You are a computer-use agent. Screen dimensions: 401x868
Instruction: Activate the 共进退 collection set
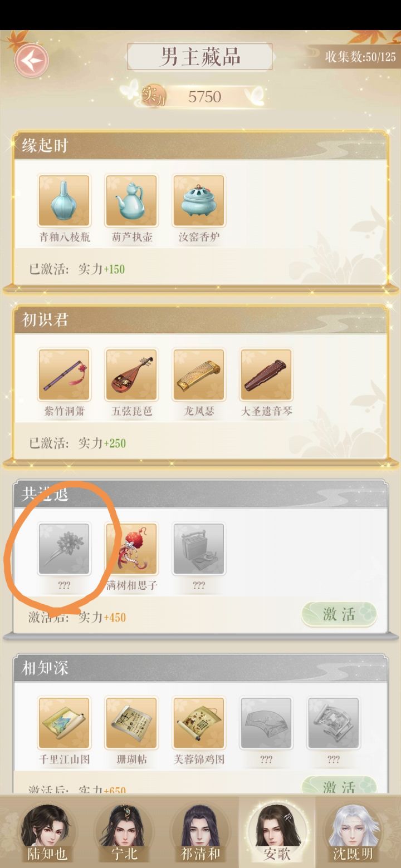(x=339, y=614)
